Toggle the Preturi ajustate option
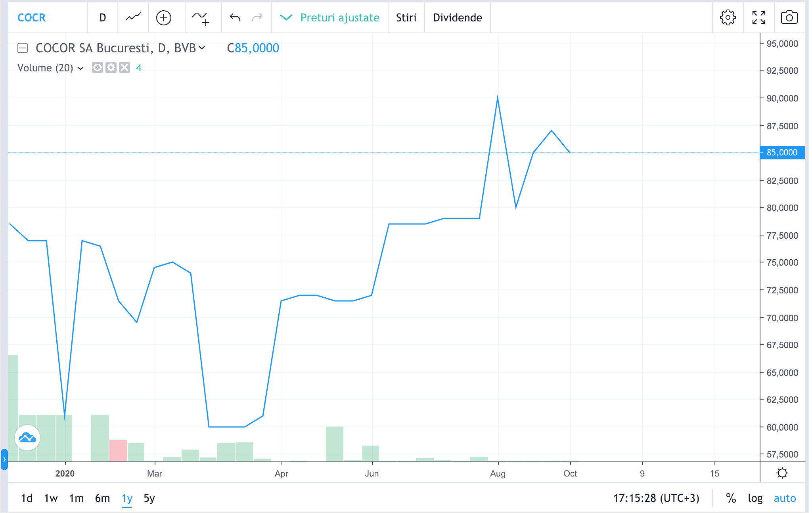 pos(330,17)
